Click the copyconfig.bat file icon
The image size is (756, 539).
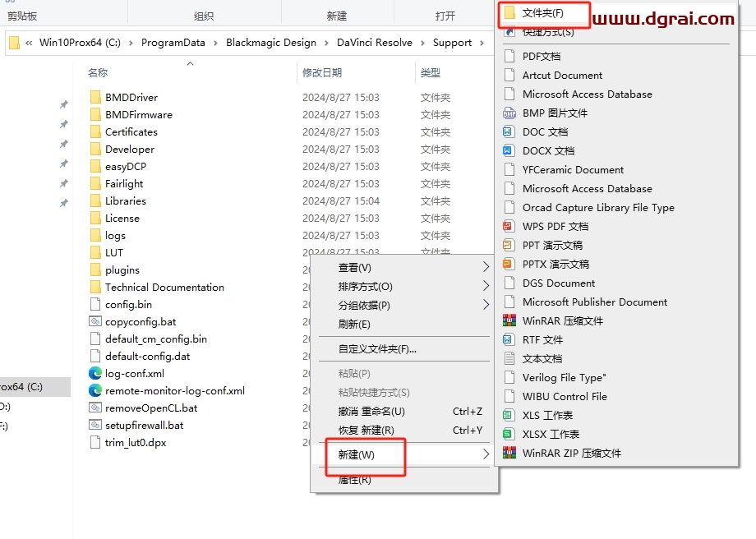point(95,322)
